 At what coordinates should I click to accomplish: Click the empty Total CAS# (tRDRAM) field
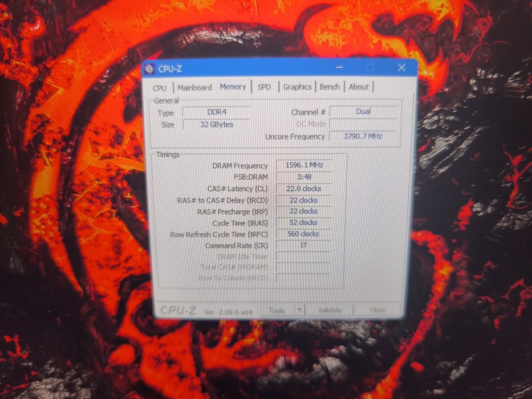pyautogui.click(x=304, y=267)
